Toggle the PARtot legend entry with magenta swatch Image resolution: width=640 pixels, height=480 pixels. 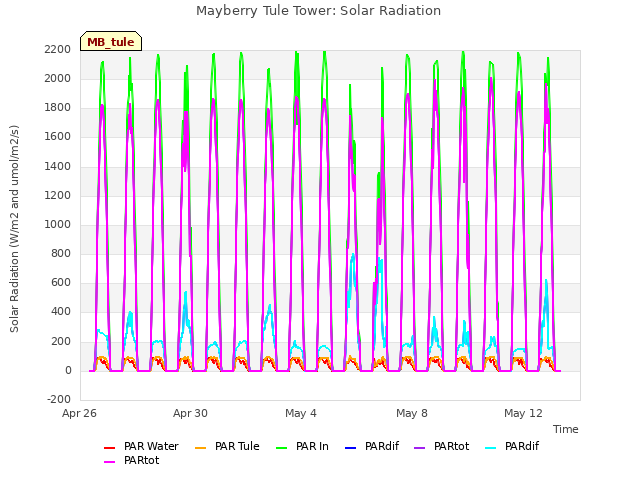[x=131, y=460]
